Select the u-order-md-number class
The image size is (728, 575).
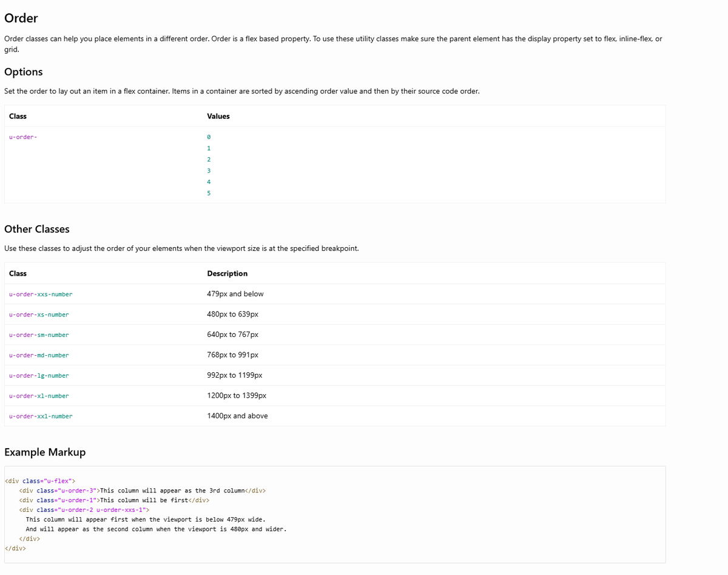(x=39, y=355)
